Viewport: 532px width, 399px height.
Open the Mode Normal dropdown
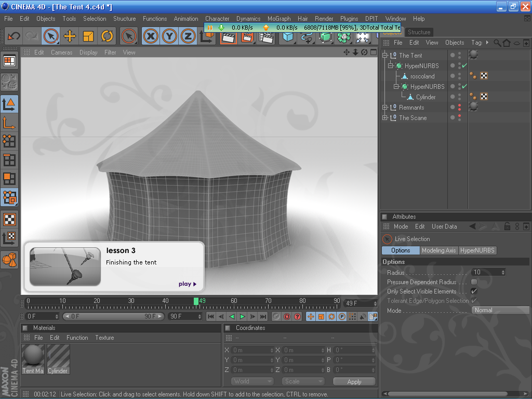click(x=500, y=310)
